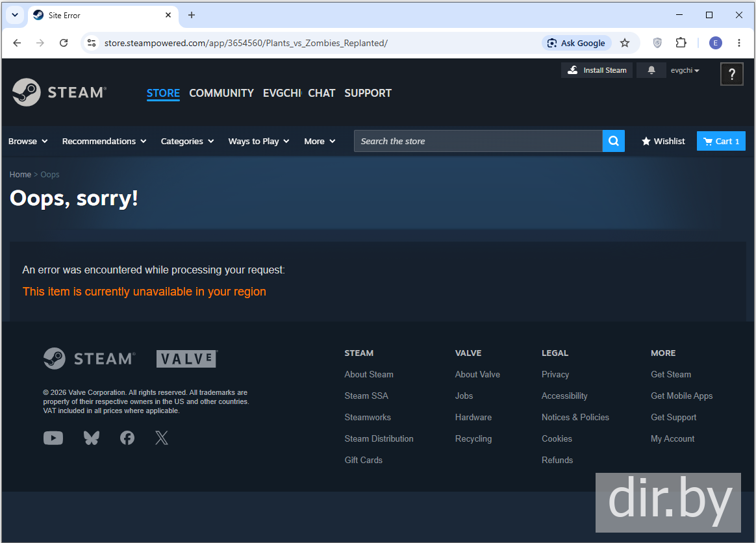Click the Valve logo in the footer
This screenshot has width=756, height=543.
point(187,359)
